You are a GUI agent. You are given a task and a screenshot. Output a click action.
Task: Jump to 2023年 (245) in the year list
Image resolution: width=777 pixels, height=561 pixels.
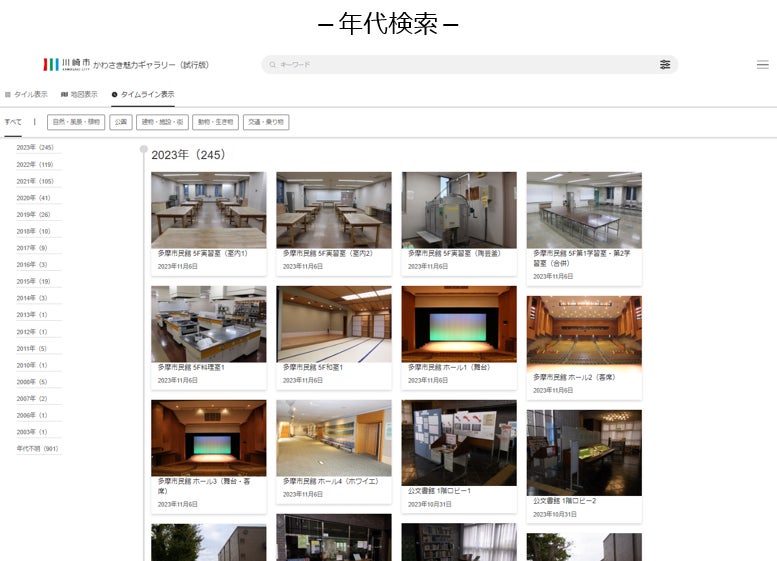coord(35,148)
